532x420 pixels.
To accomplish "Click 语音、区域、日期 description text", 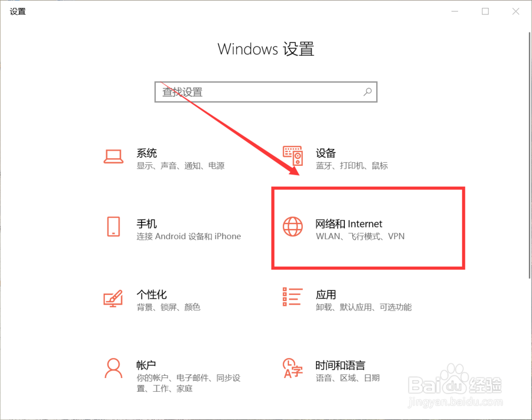I will click(x=347, y=378).
